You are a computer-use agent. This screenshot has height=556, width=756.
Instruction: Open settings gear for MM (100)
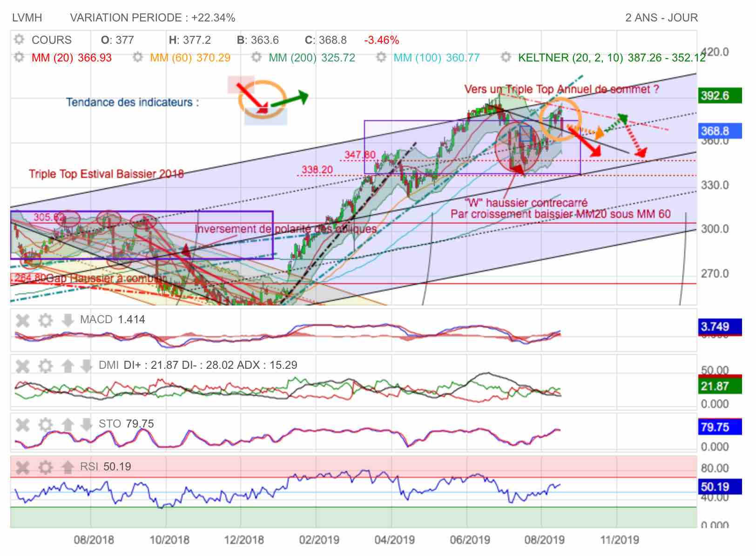381,57
